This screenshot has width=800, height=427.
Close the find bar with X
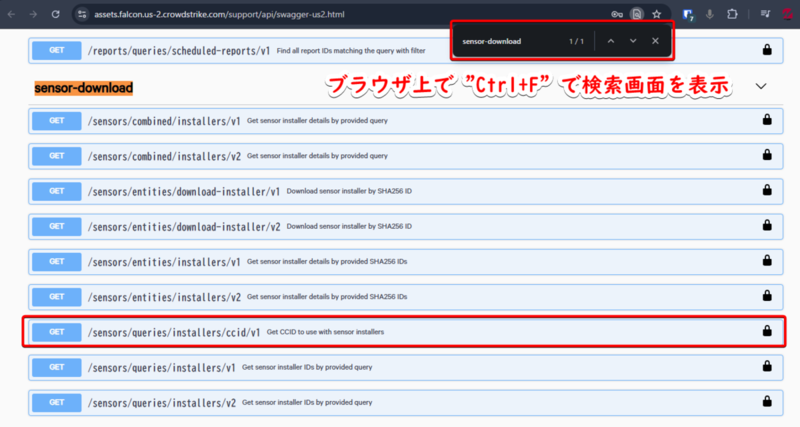click(655, 41)
